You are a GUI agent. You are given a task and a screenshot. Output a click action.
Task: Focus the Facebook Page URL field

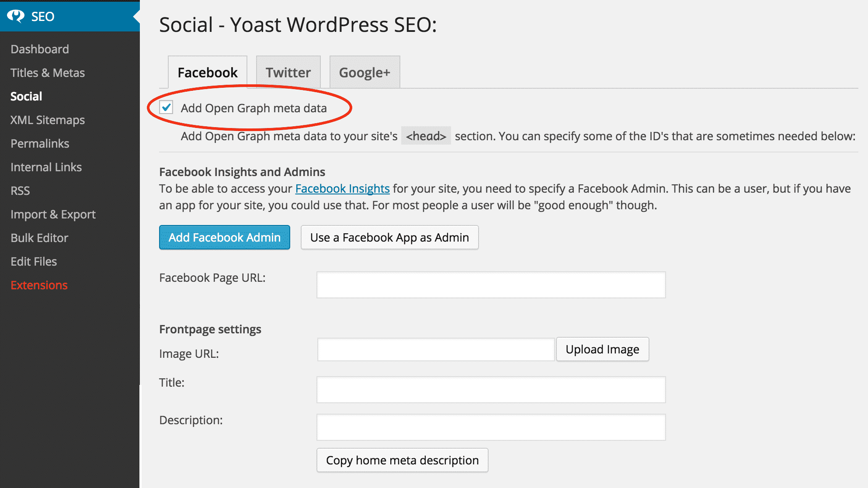[491, 285]
